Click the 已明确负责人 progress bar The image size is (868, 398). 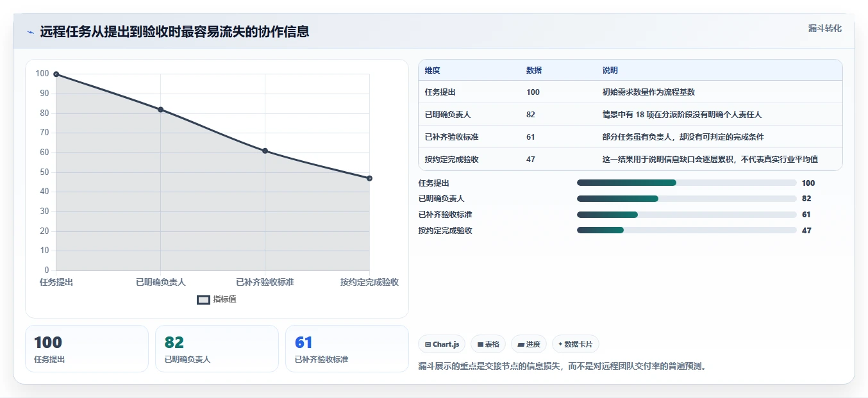pyautogui.click(x=687, y=199)
